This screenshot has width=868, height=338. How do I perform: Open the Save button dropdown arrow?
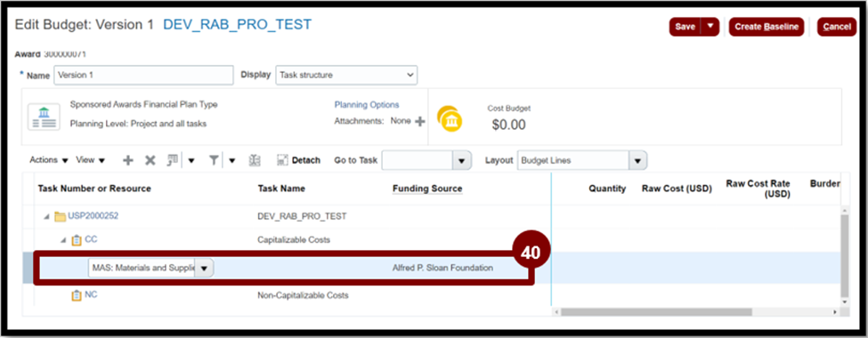point(710,27)
